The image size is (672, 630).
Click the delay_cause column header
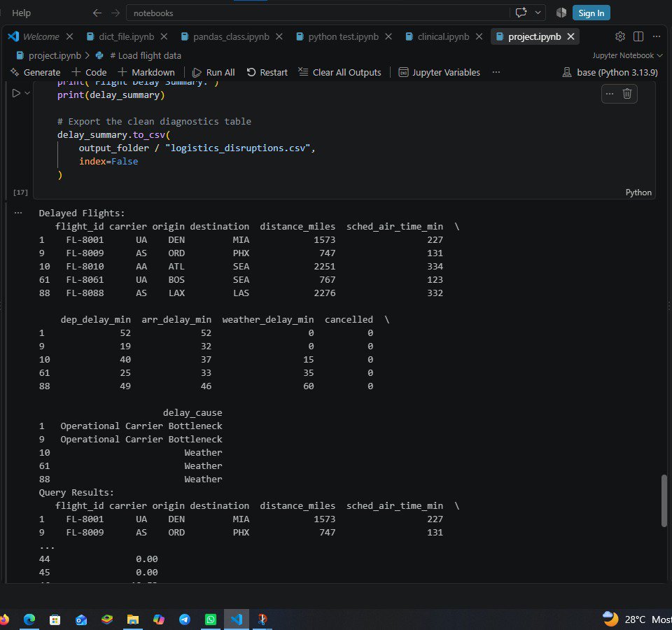pyautogui.click(x=192, y=413)
